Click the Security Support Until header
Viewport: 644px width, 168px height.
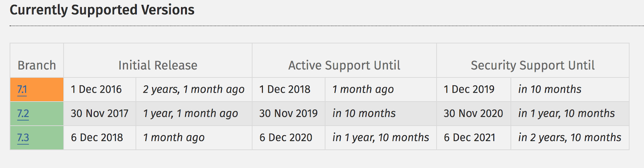533,65
